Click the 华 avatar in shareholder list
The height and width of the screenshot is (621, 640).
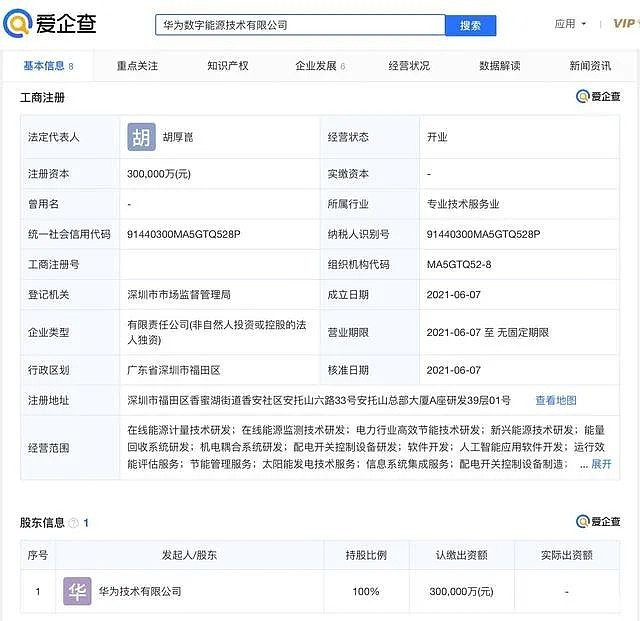click(77, 591)
